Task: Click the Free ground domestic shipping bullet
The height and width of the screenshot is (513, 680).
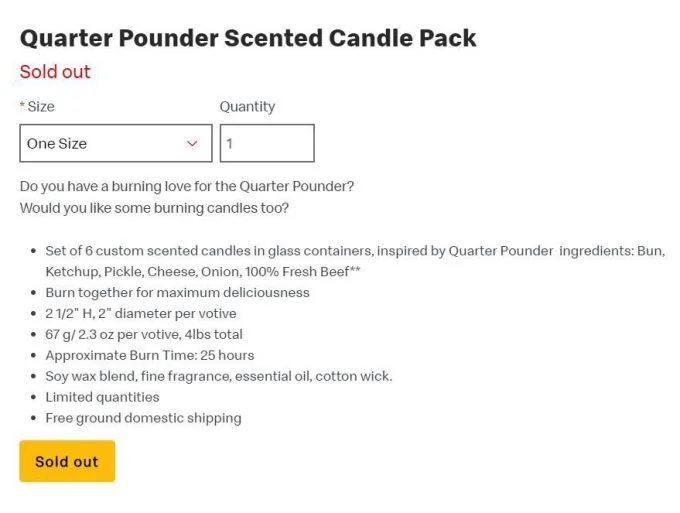Action: (144, 418)
